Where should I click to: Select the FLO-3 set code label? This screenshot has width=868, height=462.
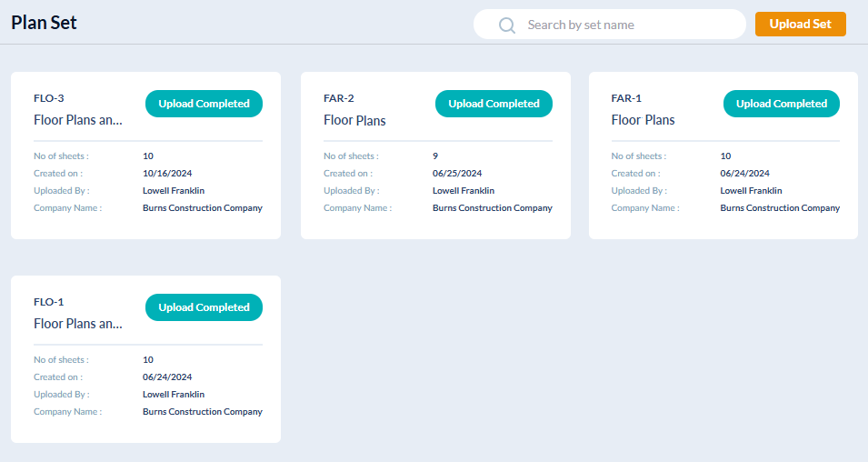tap(49, 98)
